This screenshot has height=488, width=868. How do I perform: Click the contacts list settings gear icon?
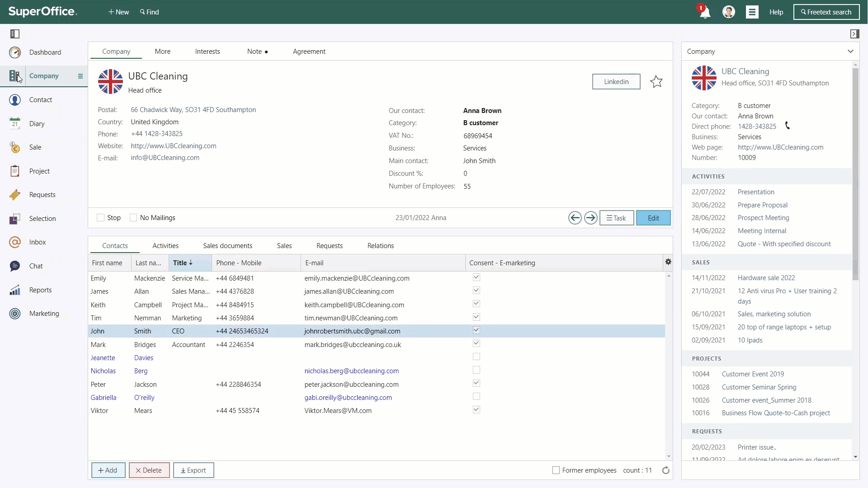668,262
